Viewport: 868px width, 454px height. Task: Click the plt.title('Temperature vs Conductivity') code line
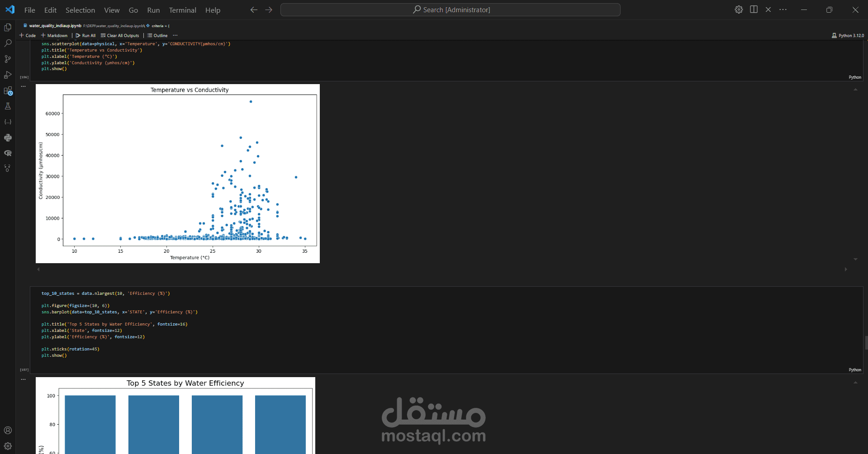[92, 50]
